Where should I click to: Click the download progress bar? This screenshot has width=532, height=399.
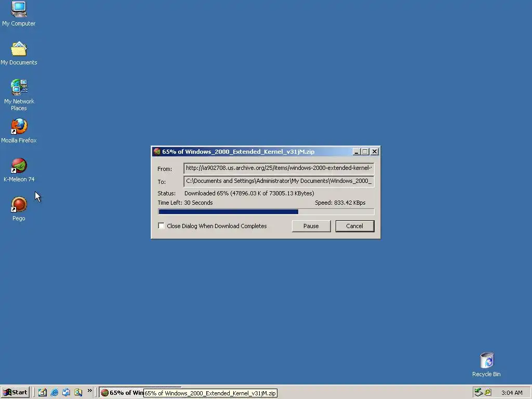coord(267,212)
